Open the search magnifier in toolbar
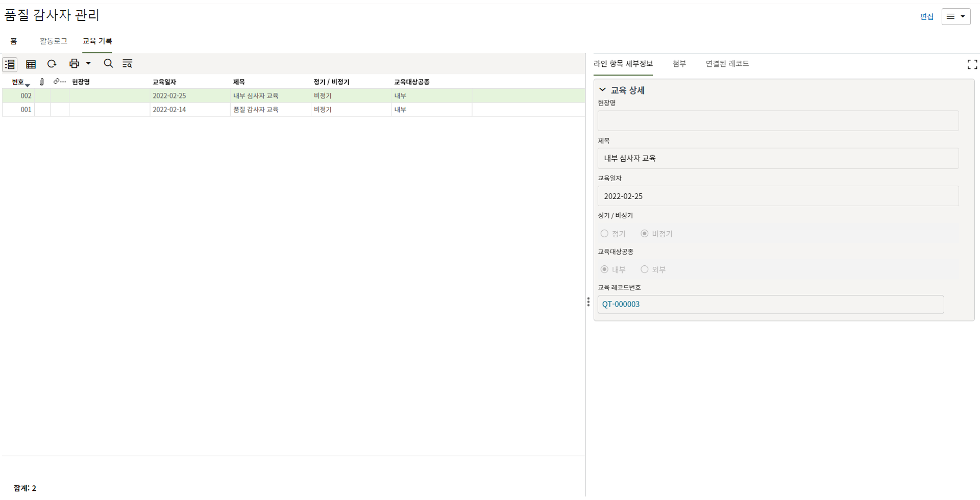Screen dimensions: 980x500 pyautogui.click(x=108, y=64)
